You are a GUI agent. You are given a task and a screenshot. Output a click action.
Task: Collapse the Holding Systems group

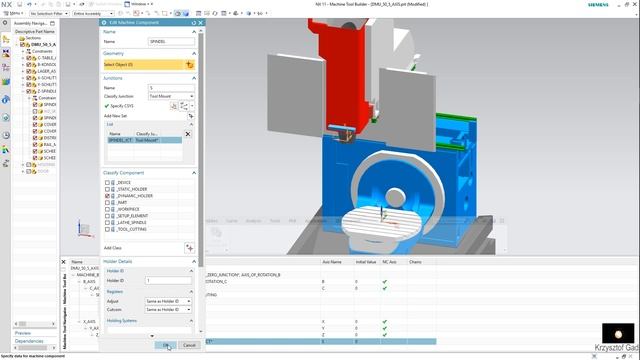point(191,321)
